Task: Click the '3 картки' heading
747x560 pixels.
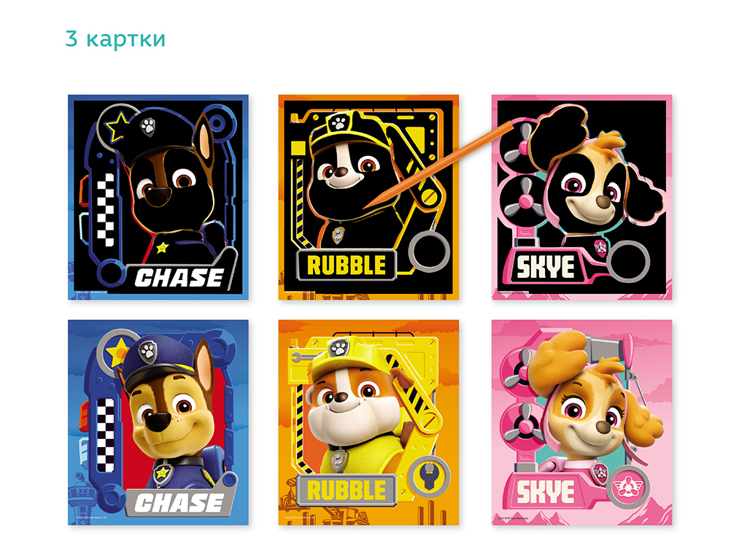Action: pyautogui.click(x=116, y=39)
